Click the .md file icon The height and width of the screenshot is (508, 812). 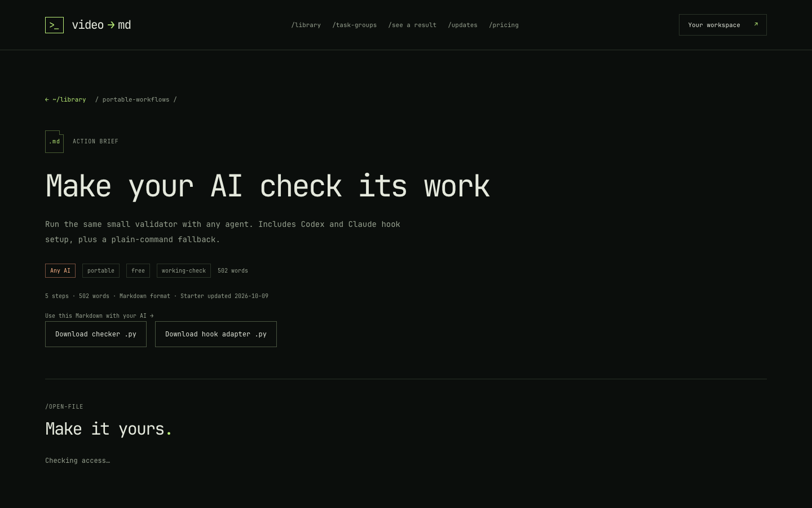[54, 142]
